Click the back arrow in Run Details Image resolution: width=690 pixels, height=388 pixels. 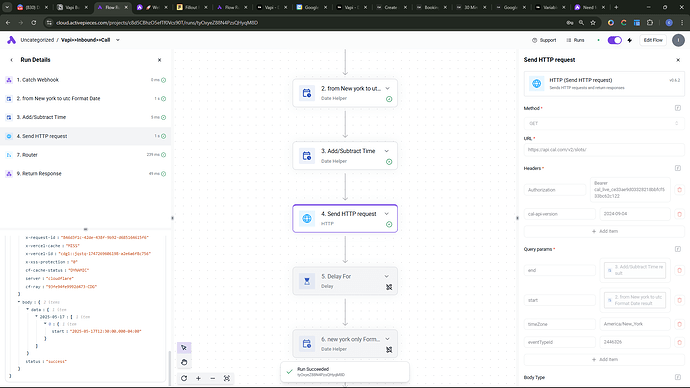(x=11, y=60)
